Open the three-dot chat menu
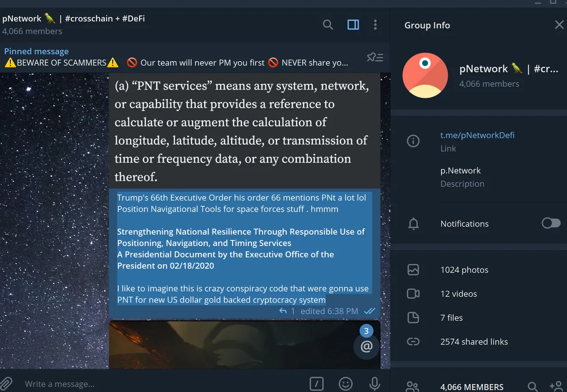Viewport: 567px width, 392px height. (375, 25)
